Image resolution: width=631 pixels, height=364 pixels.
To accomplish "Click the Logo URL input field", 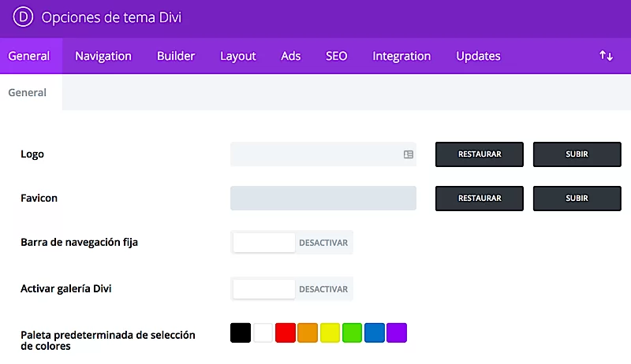I will [323, 154].
